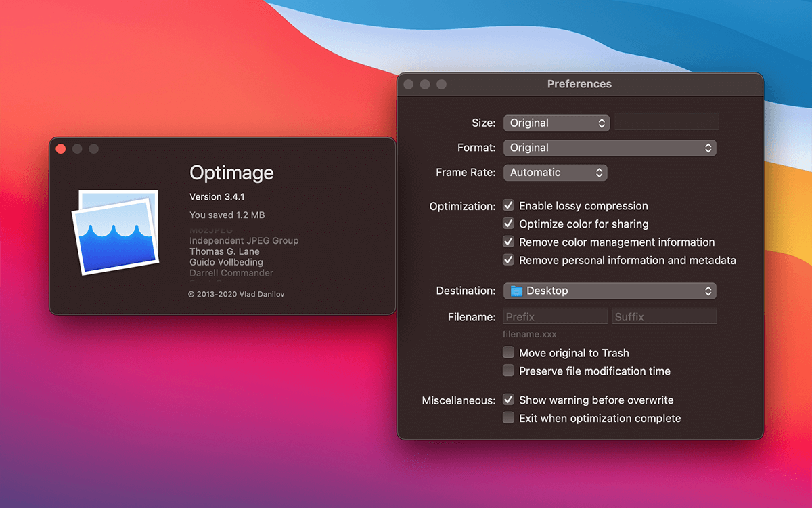Click the Preferences window title

pos(579,84)
